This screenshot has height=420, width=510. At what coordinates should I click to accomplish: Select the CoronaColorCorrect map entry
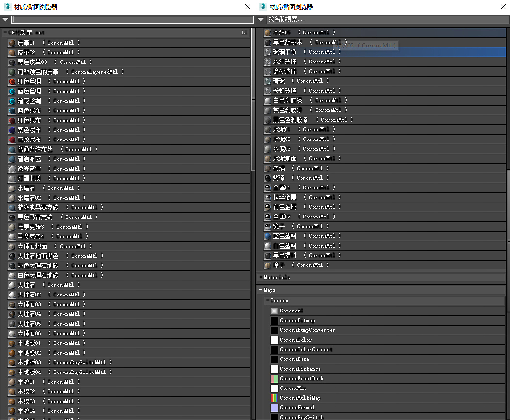tap(388, 349)
